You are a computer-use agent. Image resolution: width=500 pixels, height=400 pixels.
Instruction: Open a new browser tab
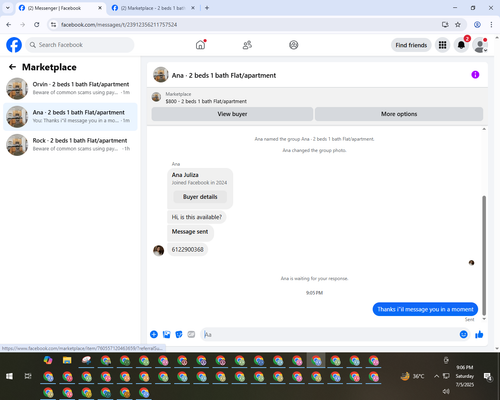[207, 8]
